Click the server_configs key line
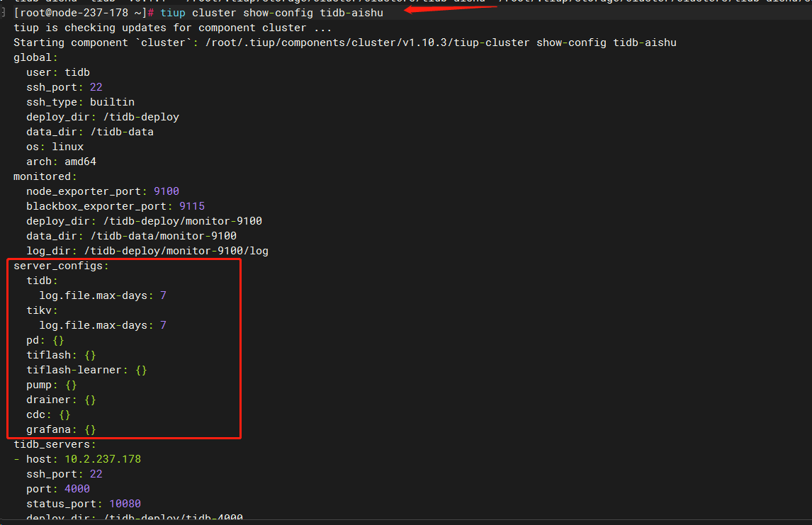This screenshot has height=525, width=812. pyautogui.click(x=61, y=266)
